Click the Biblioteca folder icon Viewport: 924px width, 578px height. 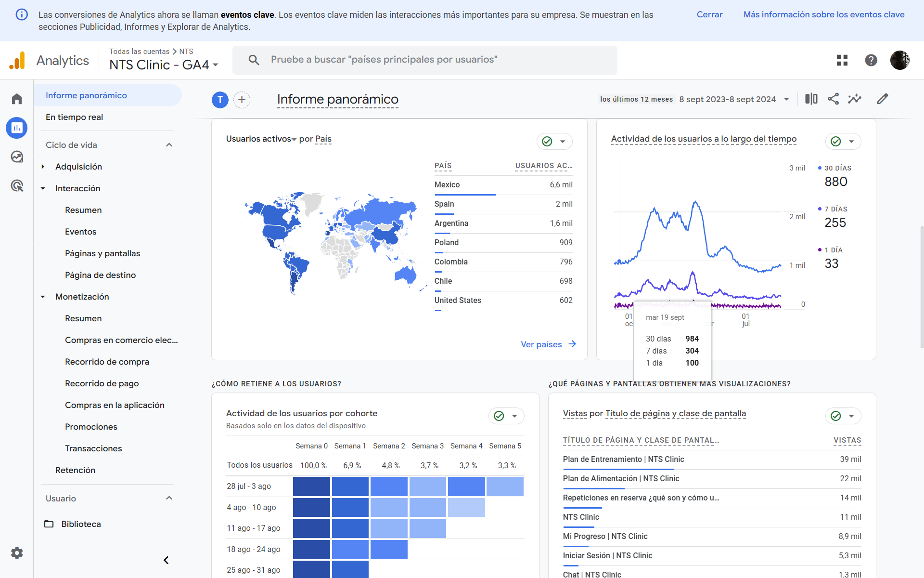click(x=49, y=524)
